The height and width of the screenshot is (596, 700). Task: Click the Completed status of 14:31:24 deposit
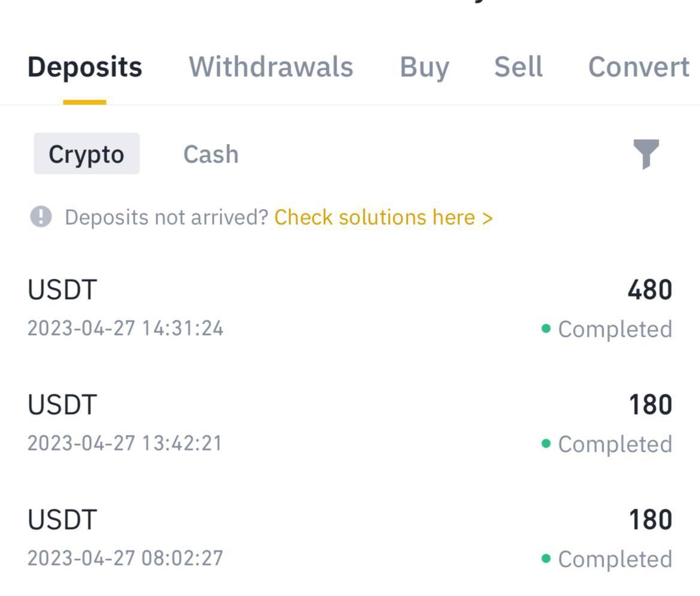pos(614,329)
